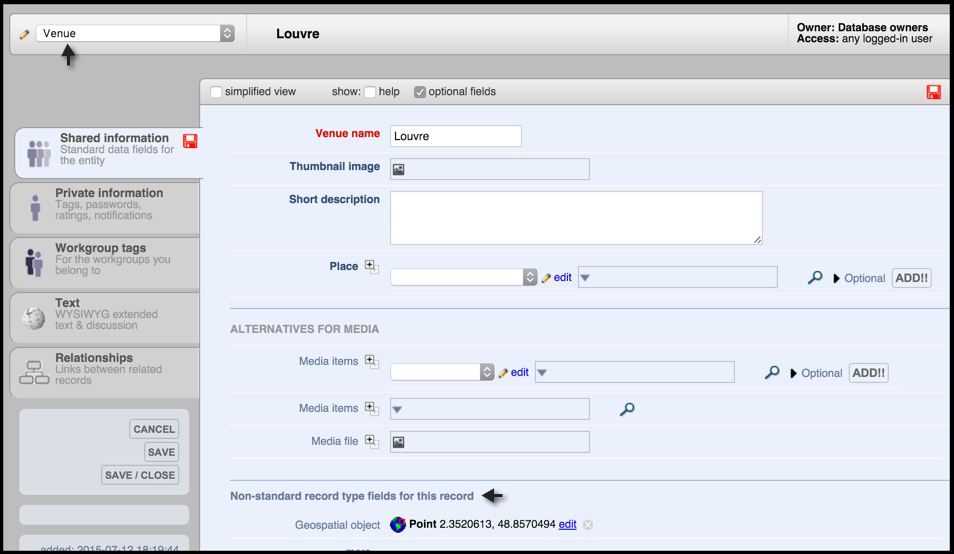This screenshot has height=554, width=954.
Task: Click the ADD!! button in Media items row
Action: click(x=869, y=373)
